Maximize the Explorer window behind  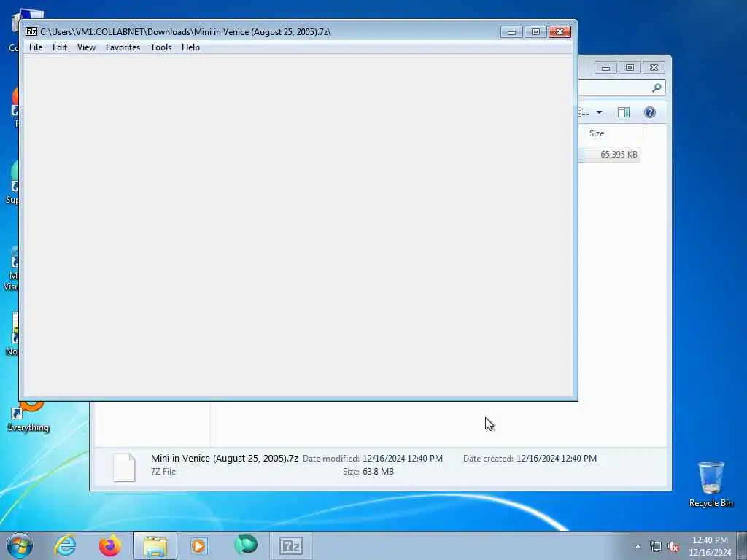(630, 68)
